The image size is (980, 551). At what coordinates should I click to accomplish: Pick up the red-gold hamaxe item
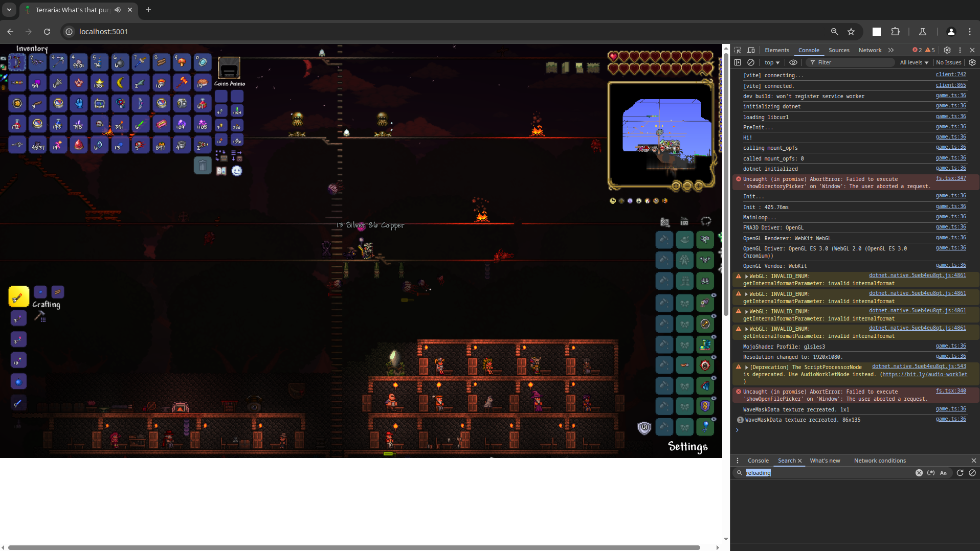coord(182,83)
